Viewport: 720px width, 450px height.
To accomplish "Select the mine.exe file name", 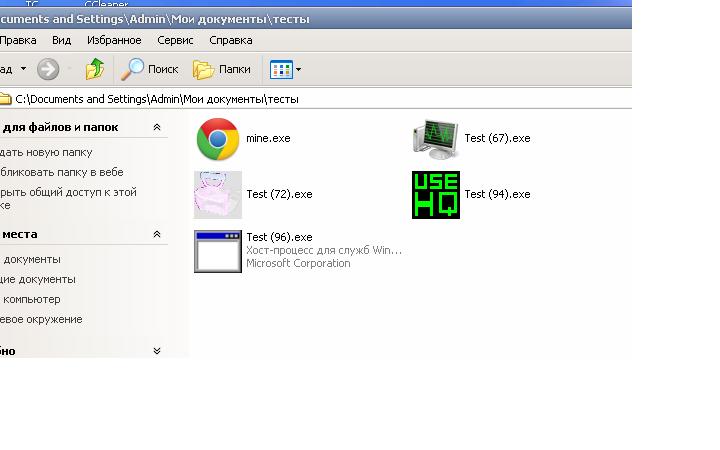I will [268, 138].
